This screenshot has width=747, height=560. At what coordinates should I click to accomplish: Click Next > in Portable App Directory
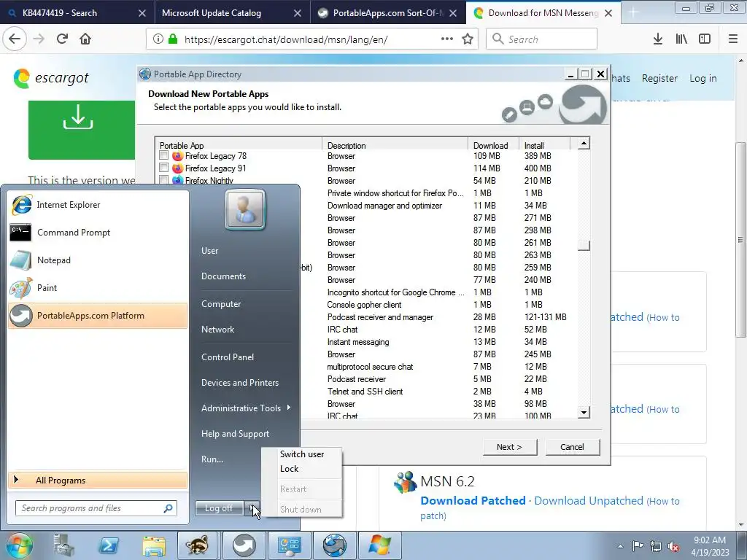click(510, 447)
